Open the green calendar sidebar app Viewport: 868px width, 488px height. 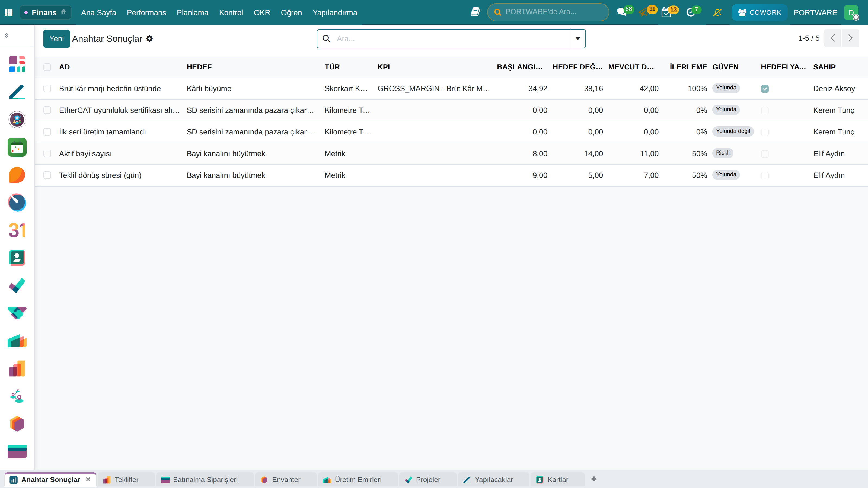tap(17, 147)
